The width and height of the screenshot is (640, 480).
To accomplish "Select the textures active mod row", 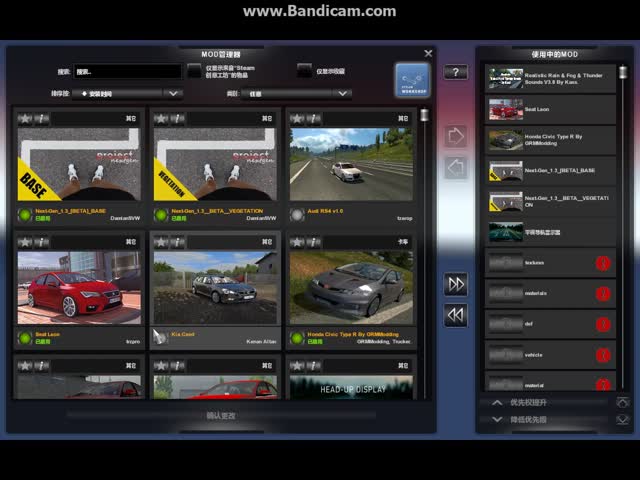I will pyautogui.click(x=550, y=263).
